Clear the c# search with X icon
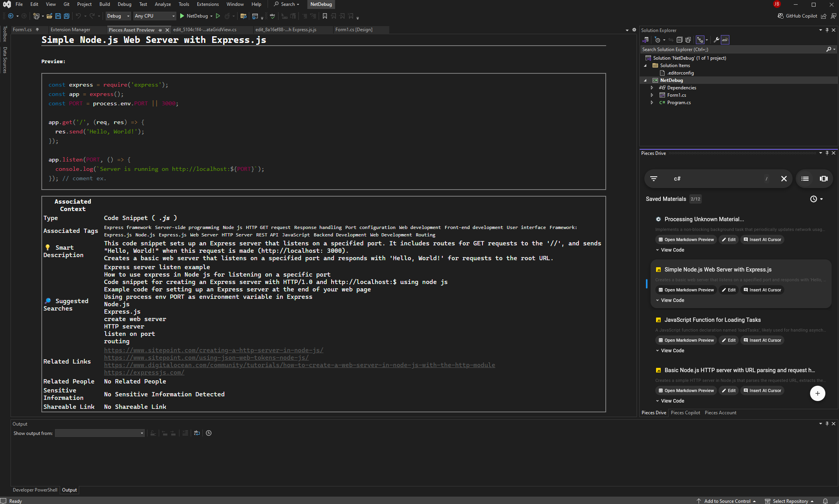Viewport: 839px width, 504px height. click(x=784, y=179)
